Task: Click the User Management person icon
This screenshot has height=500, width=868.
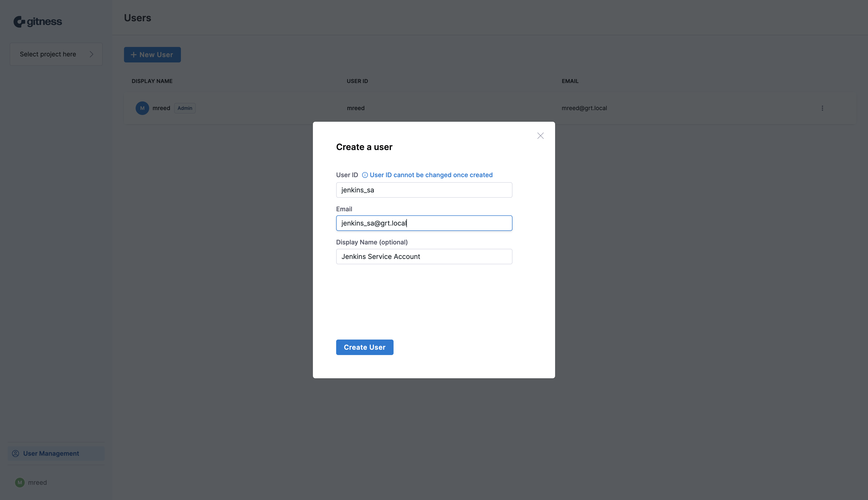Action: 15,453
